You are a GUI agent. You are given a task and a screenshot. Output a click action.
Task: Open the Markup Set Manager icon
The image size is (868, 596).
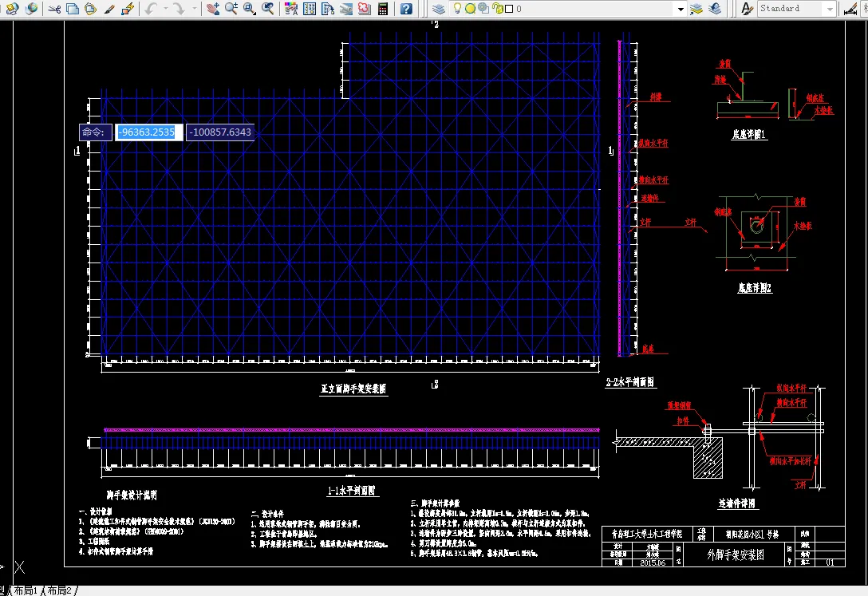(x=365, y=8)
